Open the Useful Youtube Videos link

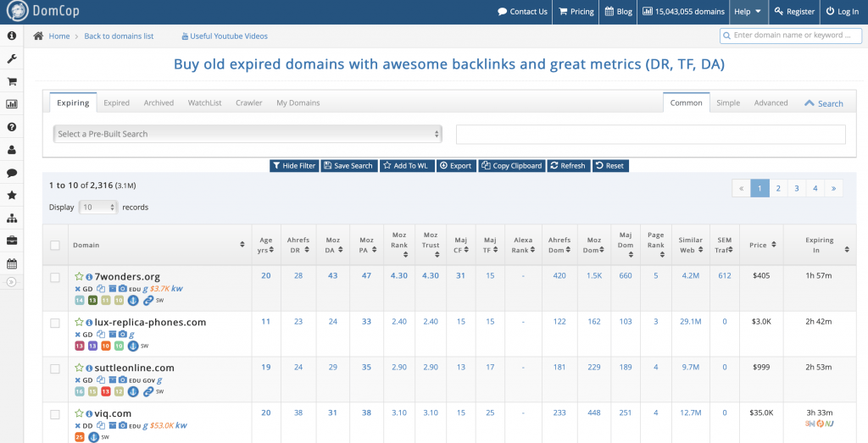click(225, 36)
